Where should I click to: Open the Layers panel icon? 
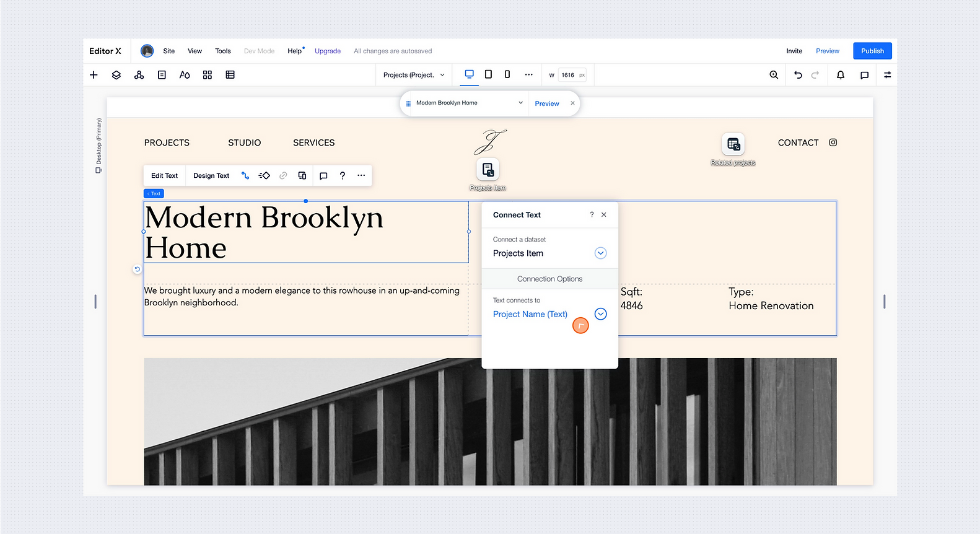point(116,75)
